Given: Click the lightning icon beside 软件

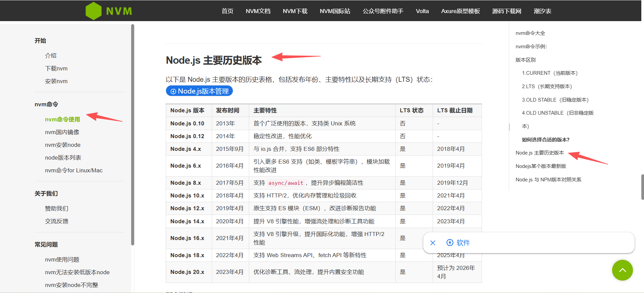Looking at the screenshot, I should [x=450, y=242].
